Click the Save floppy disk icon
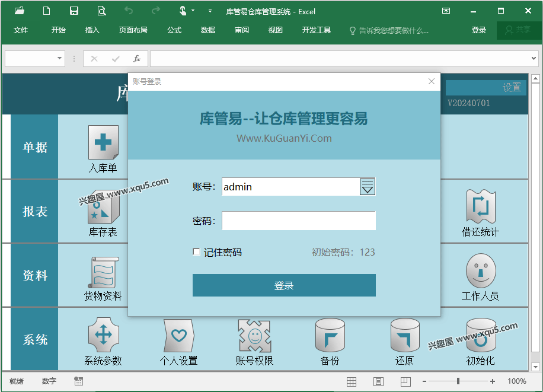Viewport: 543px width, 392px height. pyautogui.click(x=74, y=11)
